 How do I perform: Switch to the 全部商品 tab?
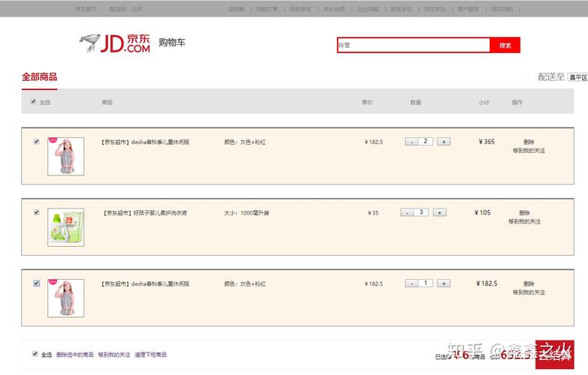coord(40,77)
